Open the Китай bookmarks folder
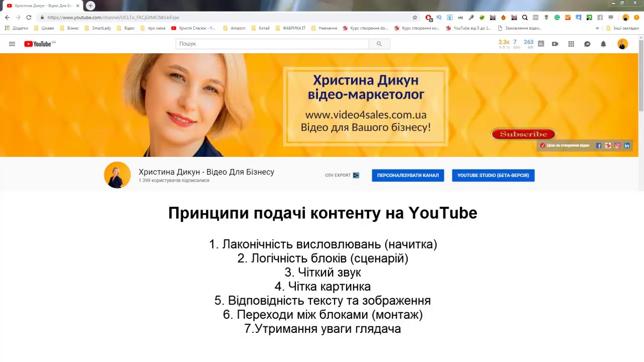 click(x=260, y=28)
